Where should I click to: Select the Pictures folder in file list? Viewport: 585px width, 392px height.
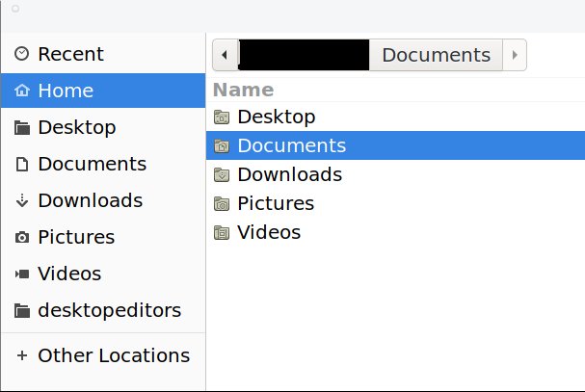[x=395, y=203]
